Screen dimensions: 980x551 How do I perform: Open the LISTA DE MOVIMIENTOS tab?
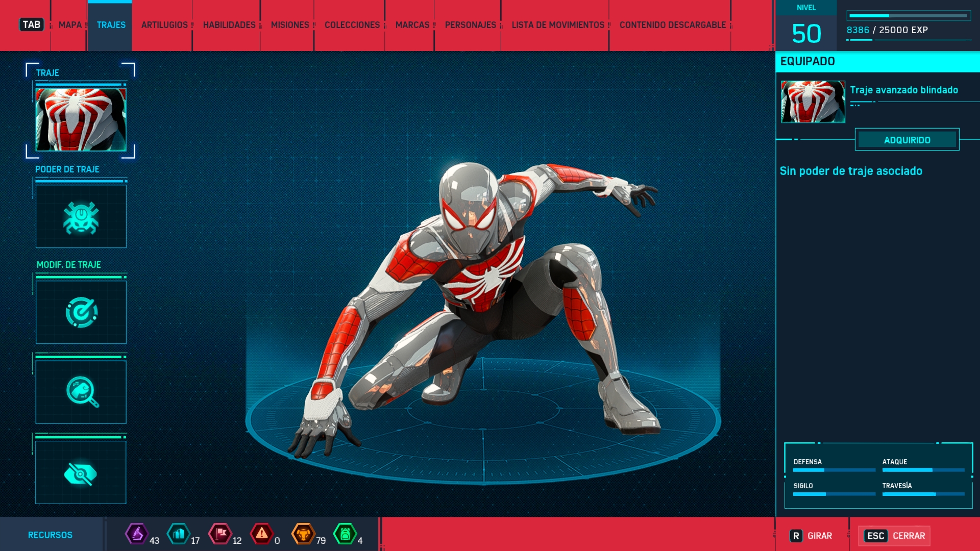click(x=558, y=25)
